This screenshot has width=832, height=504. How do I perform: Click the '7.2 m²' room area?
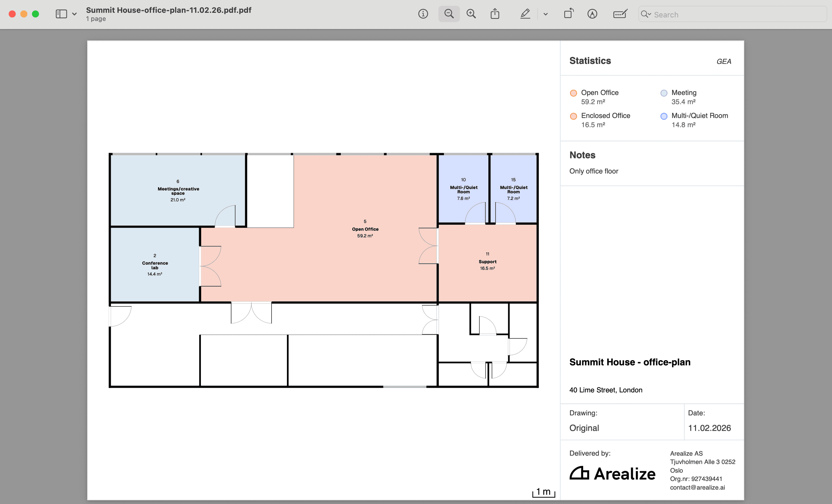tap(513, 199)
